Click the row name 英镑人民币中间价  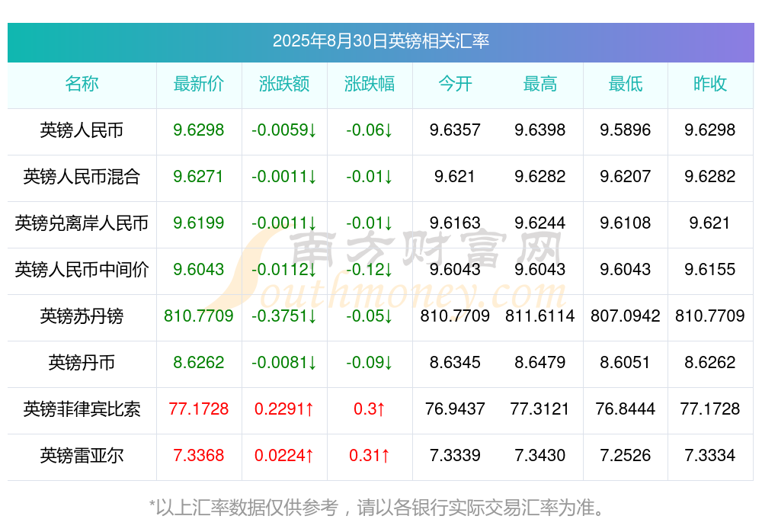tap(82, 269)
